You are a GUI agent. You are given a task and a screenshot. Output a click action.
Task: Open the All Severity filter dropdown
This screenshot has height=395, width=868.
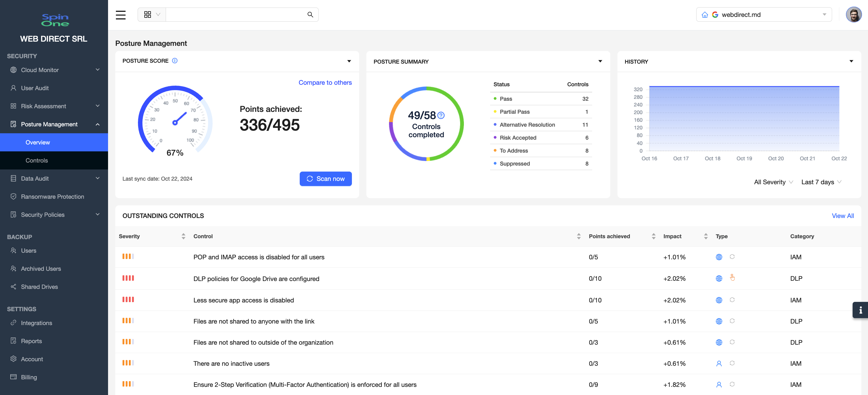(x=773, y=182)
